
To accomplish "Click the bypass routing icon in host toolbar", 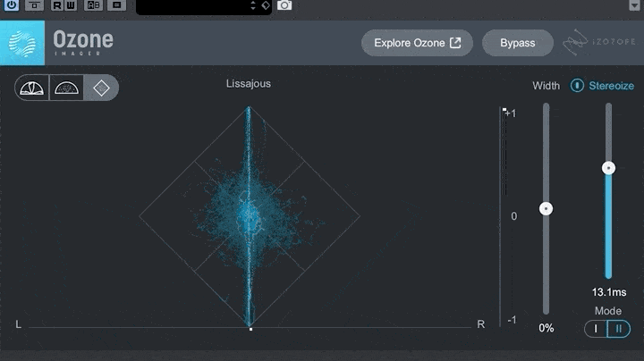I will pyautogui.click(x=34, y=5).
